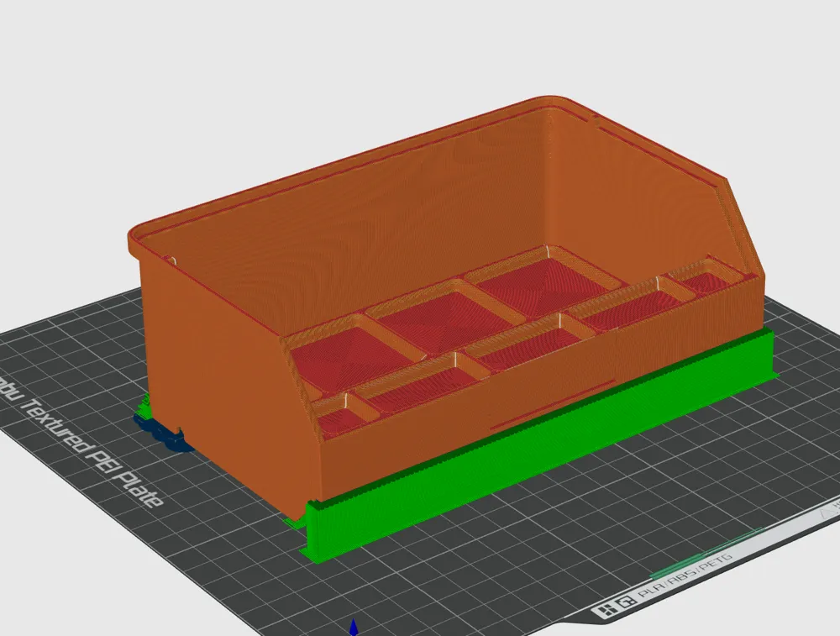Click the "PLA/ABS/PETG" label on the plate edge
The image size is (840, 636).
(x=685, y=575)
